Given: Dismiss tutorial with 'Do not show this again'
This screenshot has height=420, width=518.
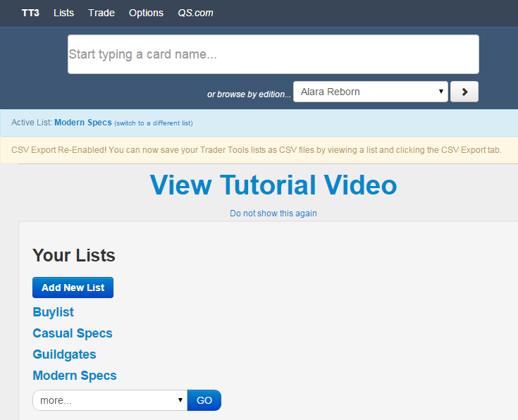Looking at the screenshot, I should coord(273,214).
